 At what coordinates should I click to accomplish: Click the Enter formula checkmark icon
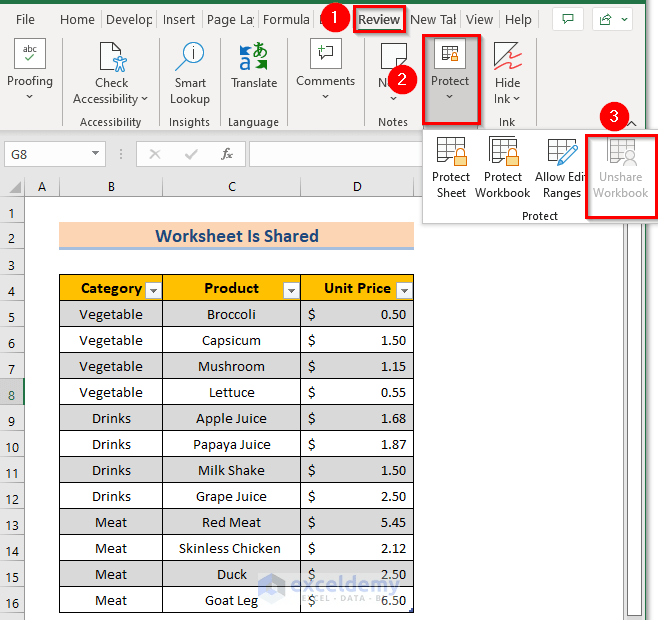pos(191,154)
